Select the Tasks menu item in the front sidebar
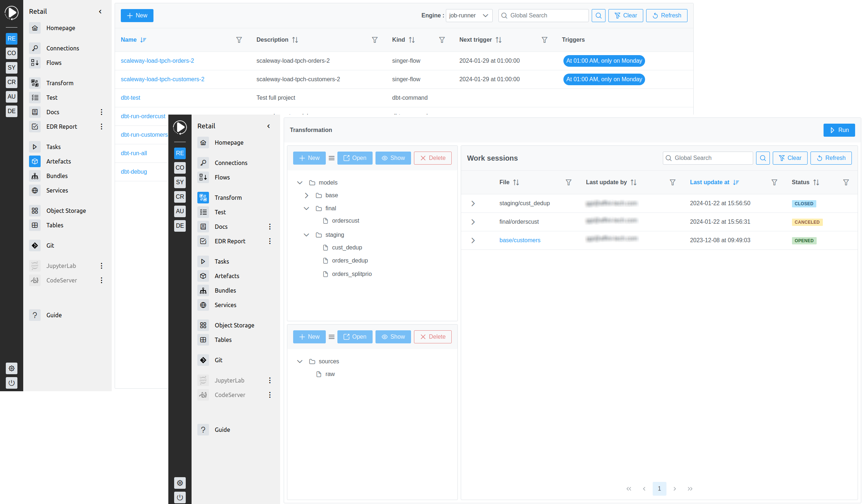862x504 pixels. pyautogui.click(x=222, y=261)
